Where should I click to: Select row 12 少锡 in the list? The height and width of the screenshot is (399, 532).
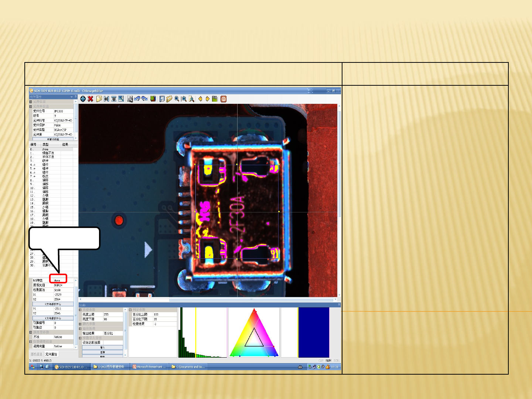coord(52,195)
